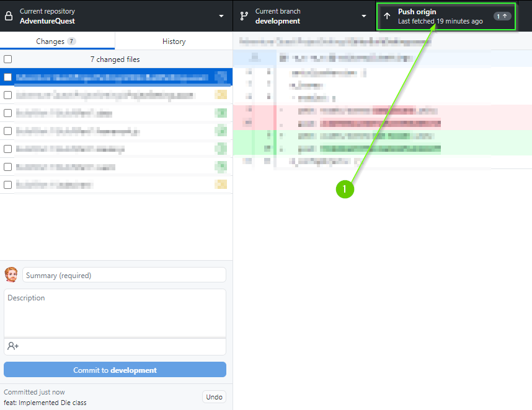532x410 pixels.
Task: Click 'feat: Implemented Die class' commit text
Action: coord(45,403)
